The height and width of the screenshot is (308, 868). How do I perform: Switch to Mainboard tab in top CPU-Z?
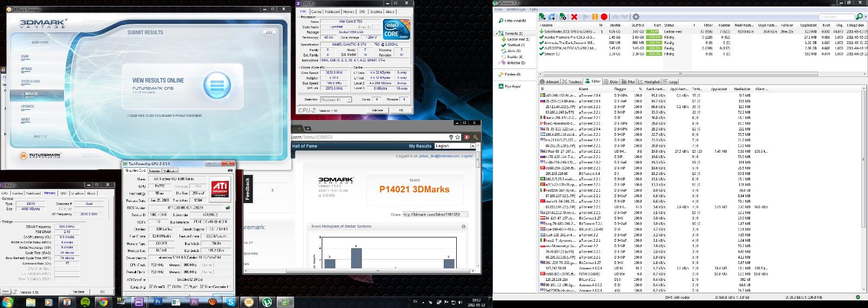pos(332,11)
